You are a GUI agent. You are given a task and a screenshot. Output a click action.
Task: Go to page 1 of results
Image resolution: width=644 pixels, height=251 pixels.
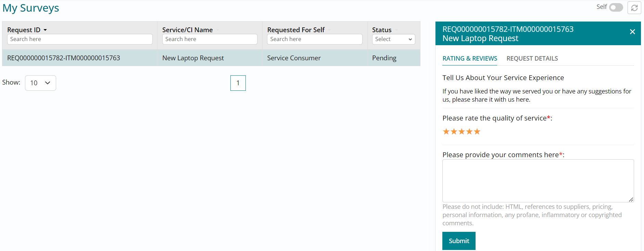238,83
